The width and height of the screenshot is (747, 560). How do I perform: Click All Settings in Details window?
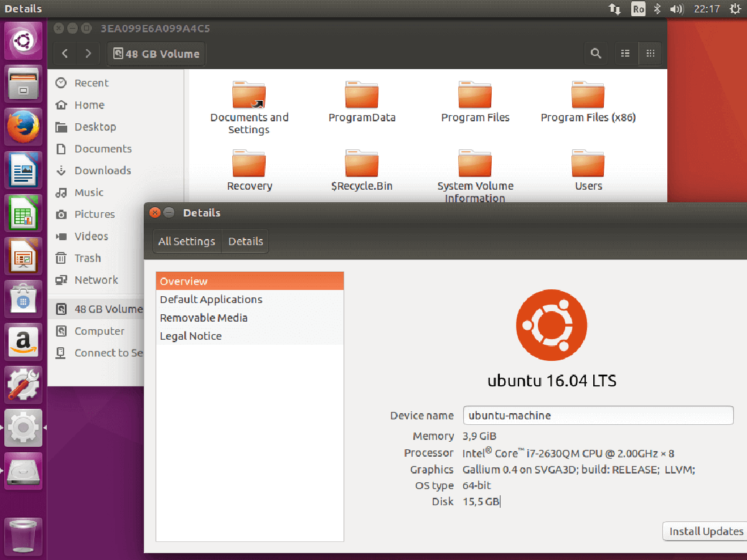[x=187, y=241]
